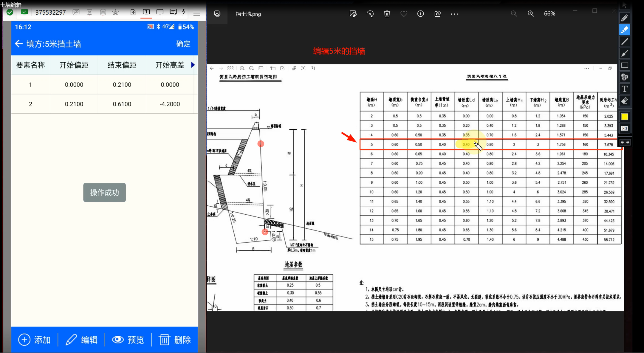Toggle the favorite heart in photo viewer
Viewport: 644px width, 353px height.
(x=404, y=14)
